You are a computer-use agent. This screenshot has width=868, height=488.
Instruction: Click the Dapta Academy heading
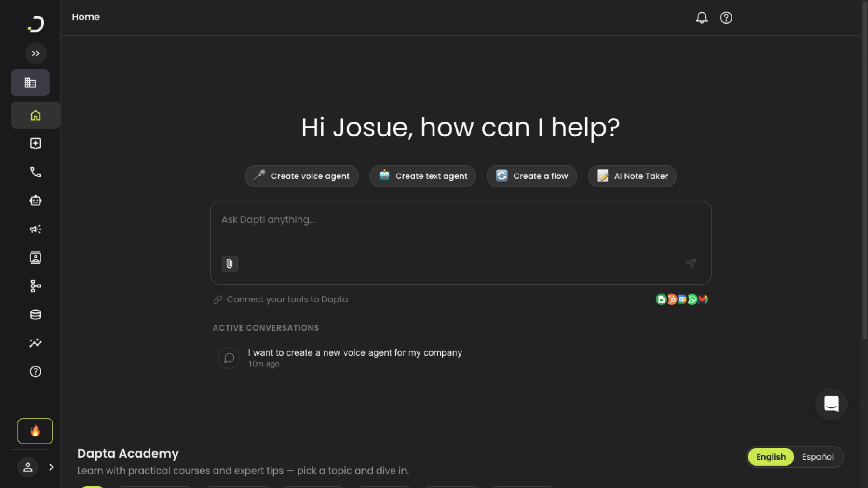pyautogui.click(x=128, y=453)
